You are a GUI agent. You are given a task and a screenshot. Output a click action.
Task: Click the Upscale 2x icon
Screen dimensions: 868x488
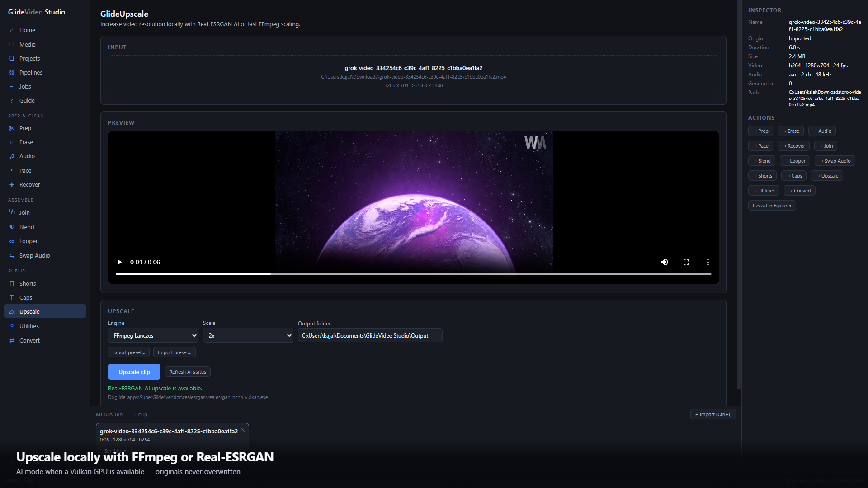click(x=12, y=311)
